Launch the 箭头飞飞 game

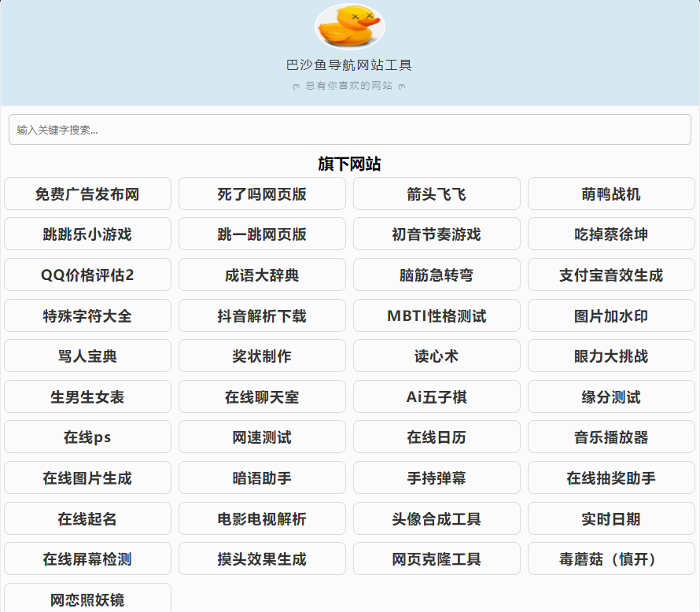437,194
